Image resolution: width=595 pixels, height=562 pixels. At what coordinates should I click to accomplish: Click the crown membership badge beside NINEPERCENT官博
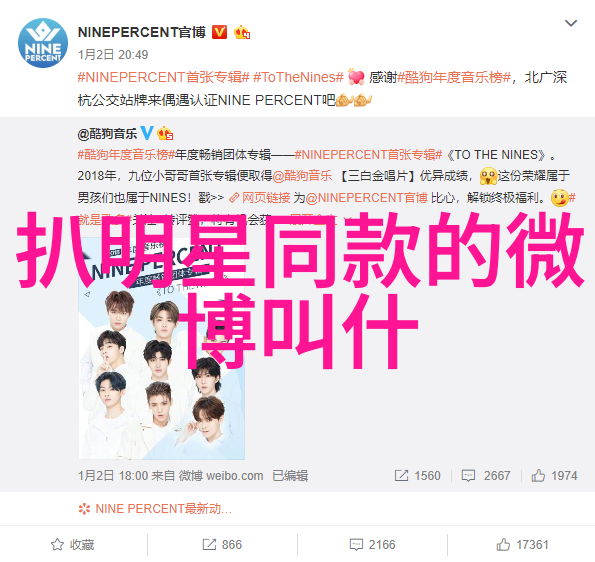click(242, 32)
